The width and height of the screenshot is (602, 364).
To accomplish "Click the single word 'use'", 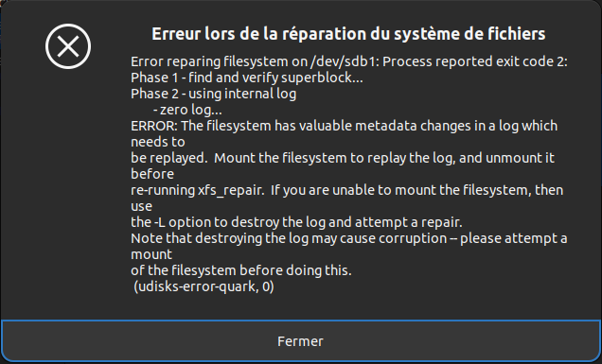I will (x=141, y=206).
